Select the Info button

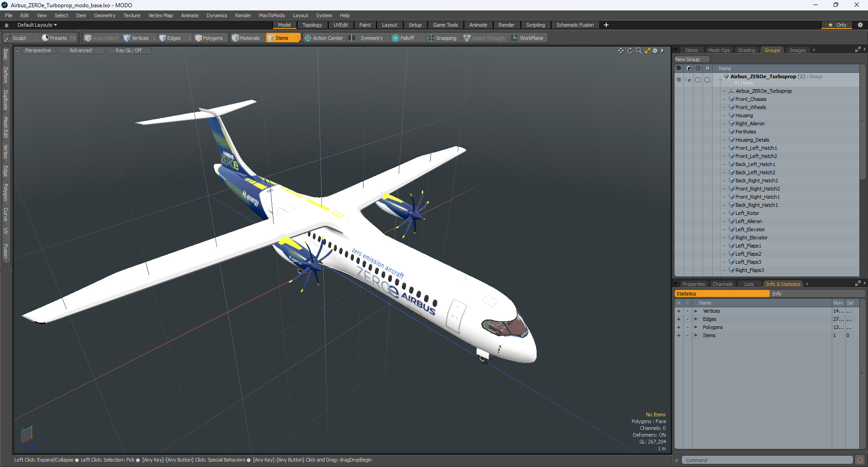coord(817,294)
